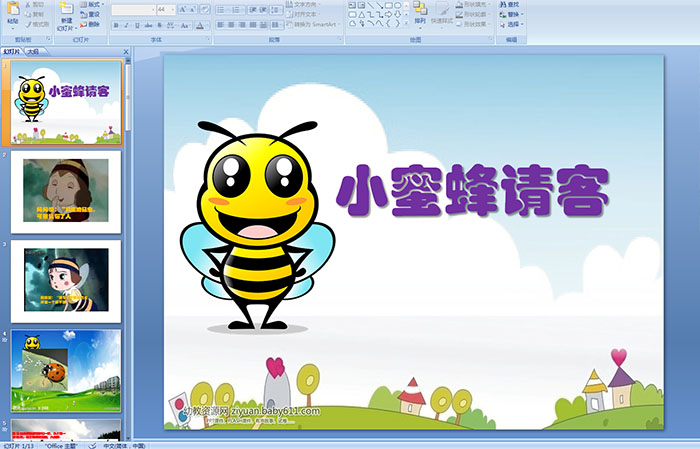This screenshot has height=449, width=700.
Task: Click the Shape Outline color button
Action: [472, 14]
